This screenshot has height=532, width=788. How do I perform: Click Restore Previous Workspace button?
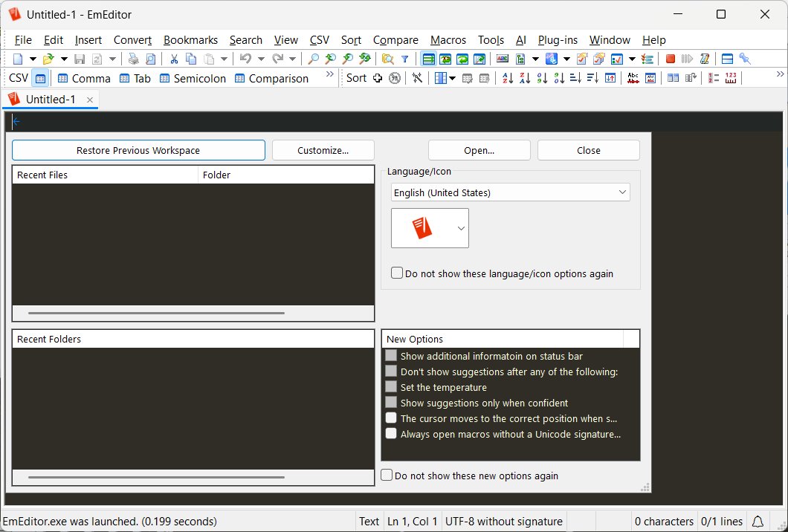click(138, 150)
